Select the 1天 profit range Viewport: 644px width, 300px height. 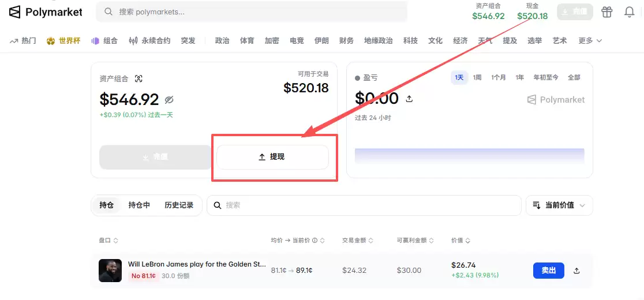click(x=459, y=77)
